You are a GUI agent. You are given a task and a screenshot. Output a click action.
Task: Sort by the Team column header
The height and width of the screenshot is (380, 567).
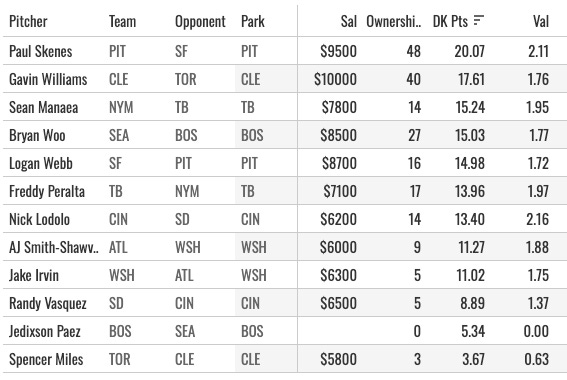[123, 21]
